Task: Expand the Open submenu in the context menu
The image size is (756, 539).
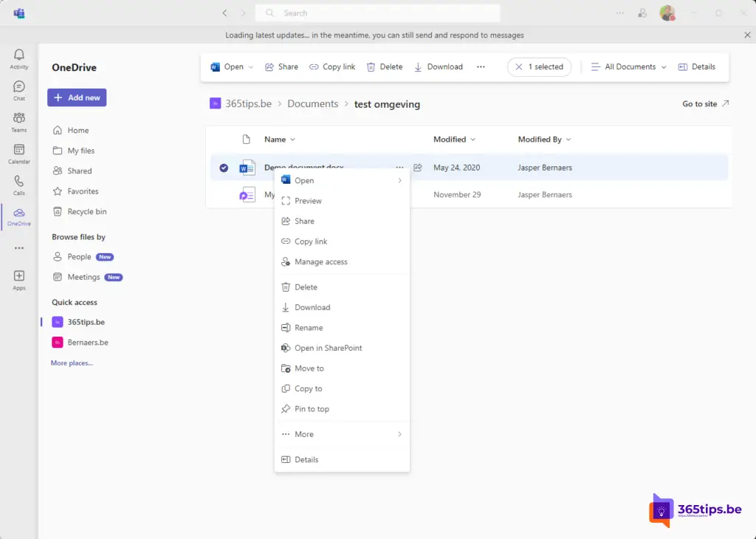Action: click(399, 180)
